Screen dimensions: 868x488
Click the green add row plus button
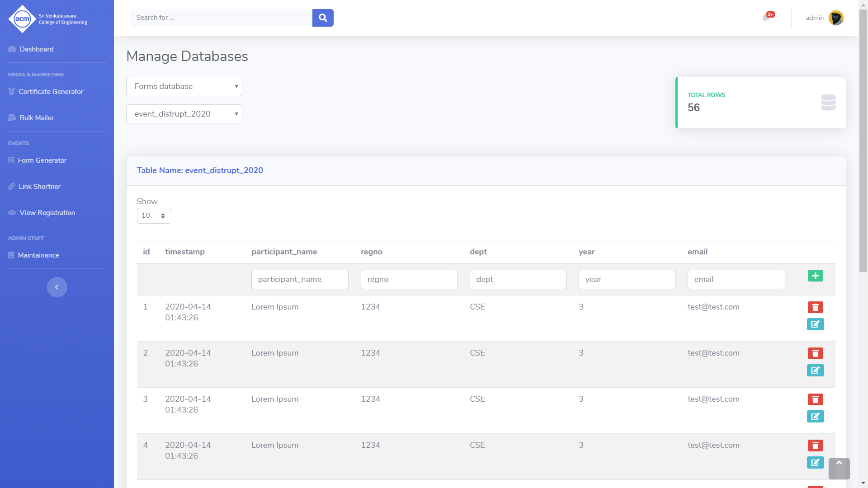click(815, 276)
